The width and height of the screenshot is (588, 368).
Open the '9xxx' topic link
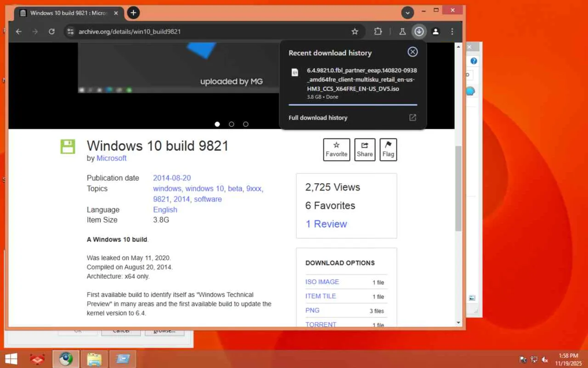pyautogui.click(x=254, y=189)
